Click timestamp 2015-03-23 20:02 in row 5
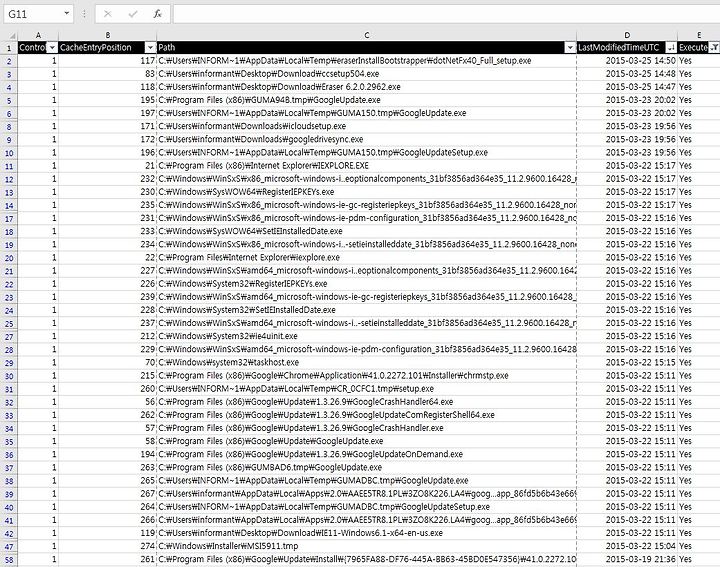 641,100
